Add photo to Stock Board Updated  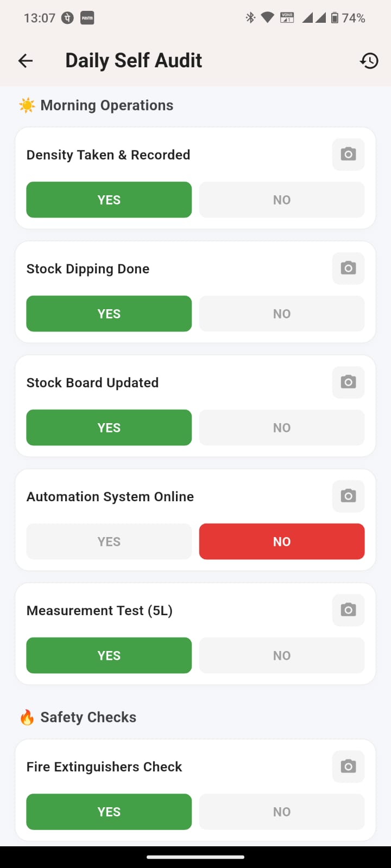348,382
